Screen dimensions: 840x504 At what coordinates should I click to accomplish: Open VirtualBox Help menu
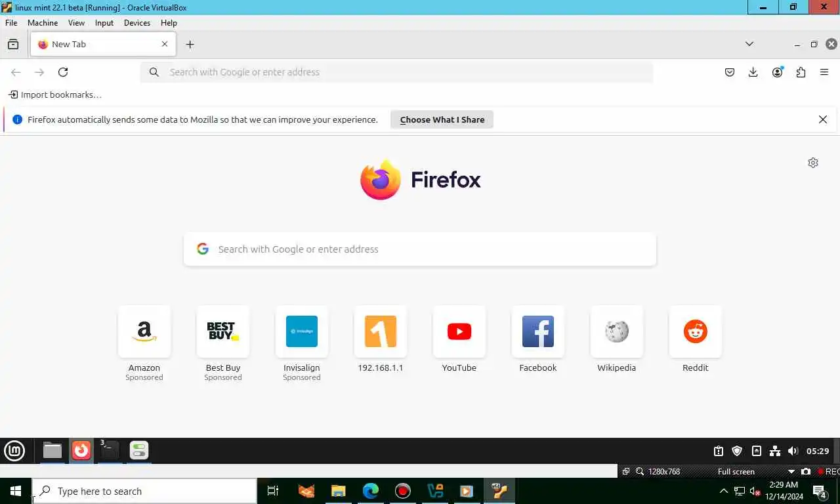tap(169, 22)
